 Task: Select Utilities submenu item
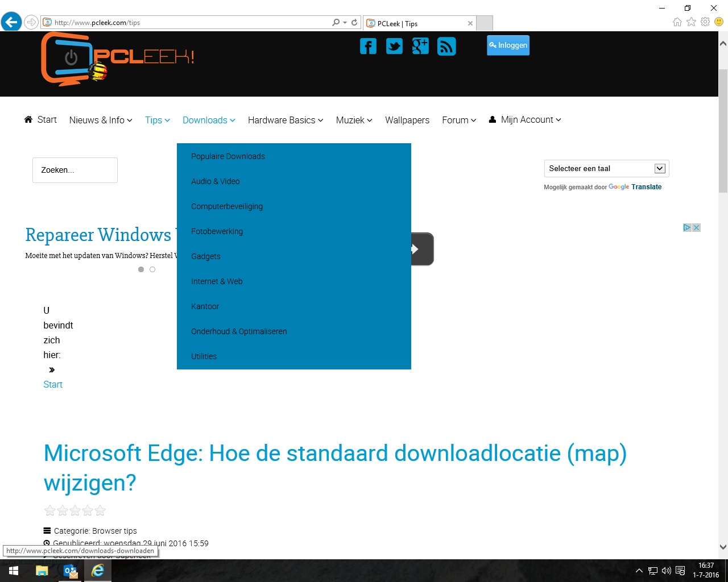[204, 356]
